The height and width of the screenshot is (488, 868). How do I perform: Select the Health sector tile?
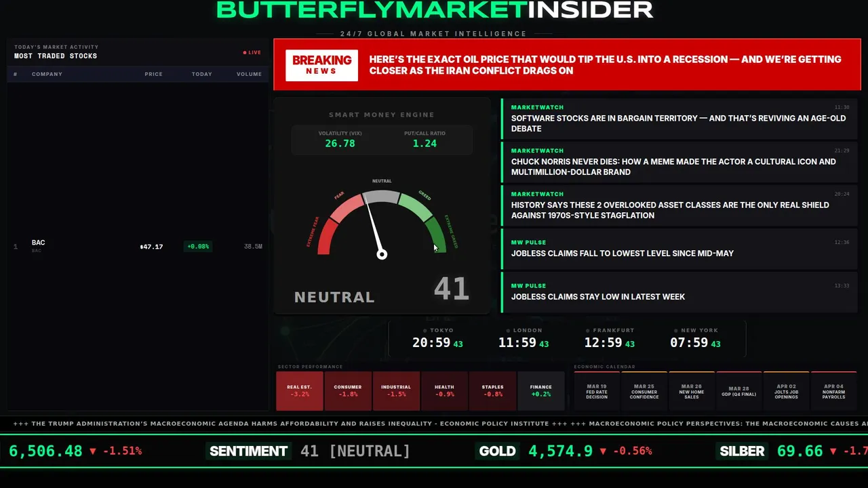click(444, 391)
